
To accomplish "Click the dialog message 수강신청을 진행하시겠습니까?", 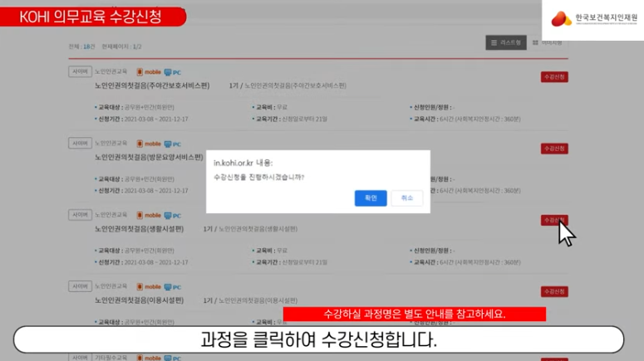I will point(258,178).
